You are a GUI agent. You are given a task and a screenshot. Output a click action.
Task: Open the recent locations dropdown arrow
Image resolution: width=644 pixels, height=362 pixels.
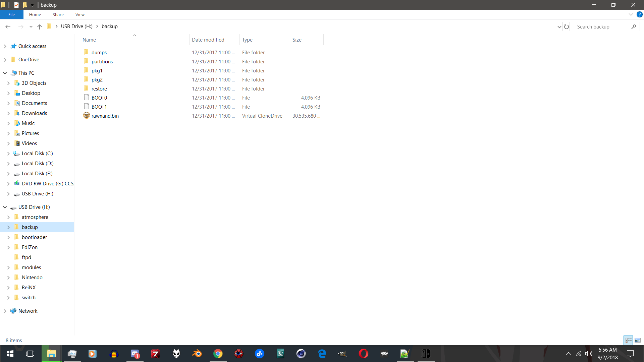[31, 26]
